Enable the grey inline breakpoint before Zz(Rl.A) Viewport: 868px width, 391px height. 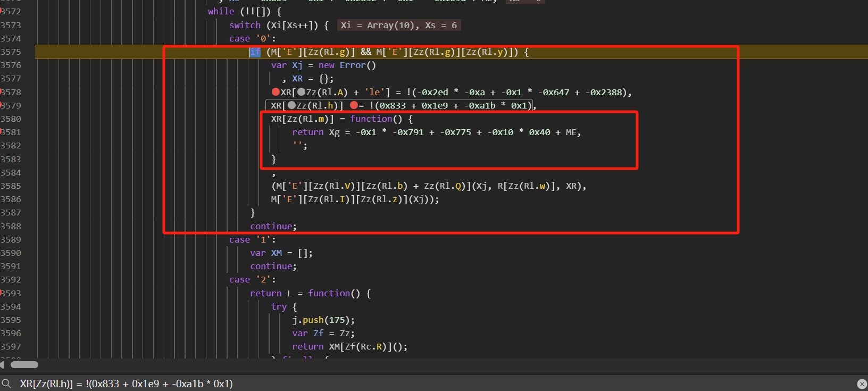[x=302, y=92]
